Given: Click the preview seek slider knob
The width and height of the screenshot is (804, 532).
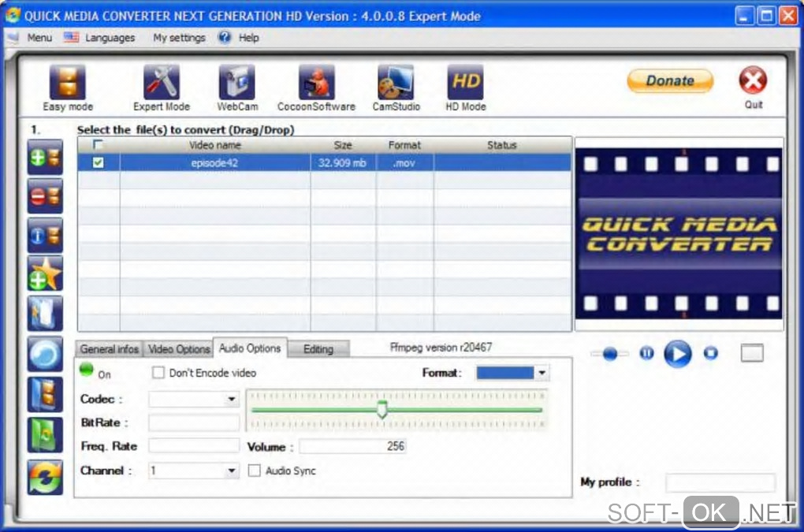Looking at the screenshot, I should (609, 354).
